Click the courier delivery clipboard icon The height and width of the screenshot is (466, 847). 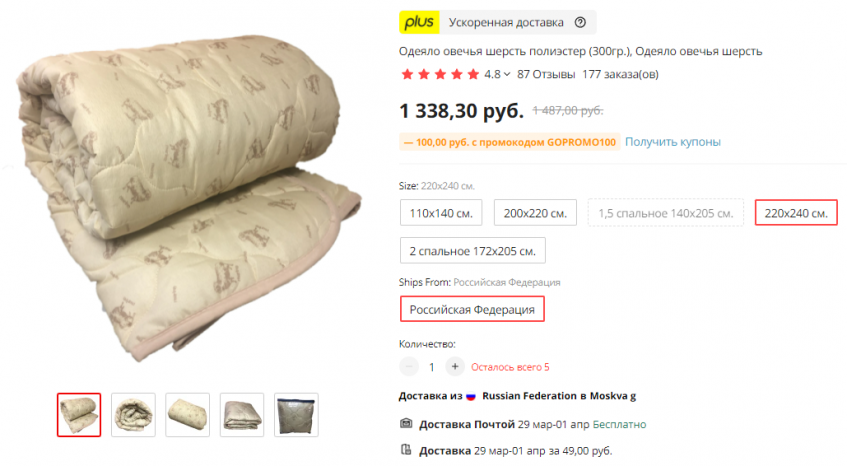point(406,449)
